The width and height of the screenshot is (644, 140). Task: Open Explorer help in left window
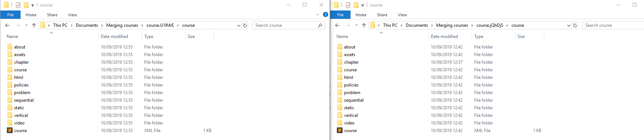point(325,15)
